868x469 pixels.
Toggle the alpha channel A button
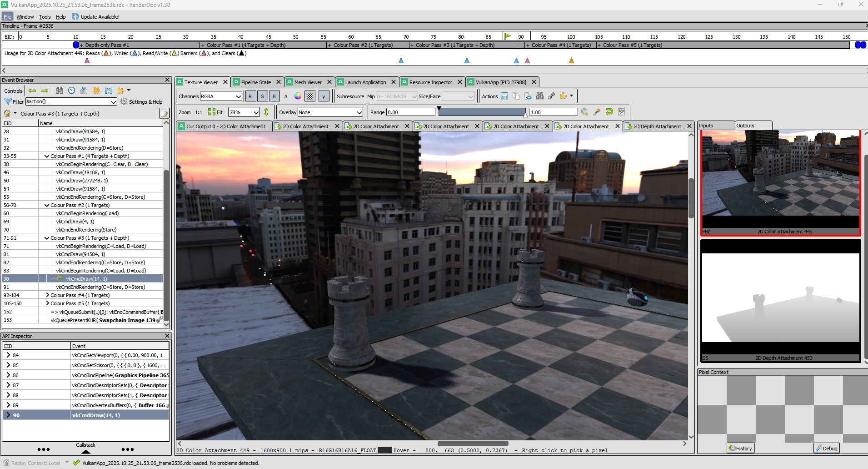286,96
